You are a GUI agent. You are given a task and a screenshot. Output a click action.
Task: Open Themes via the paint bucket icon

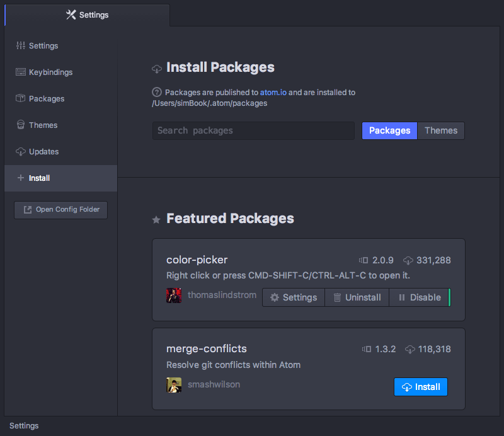(x=21, y=125)
